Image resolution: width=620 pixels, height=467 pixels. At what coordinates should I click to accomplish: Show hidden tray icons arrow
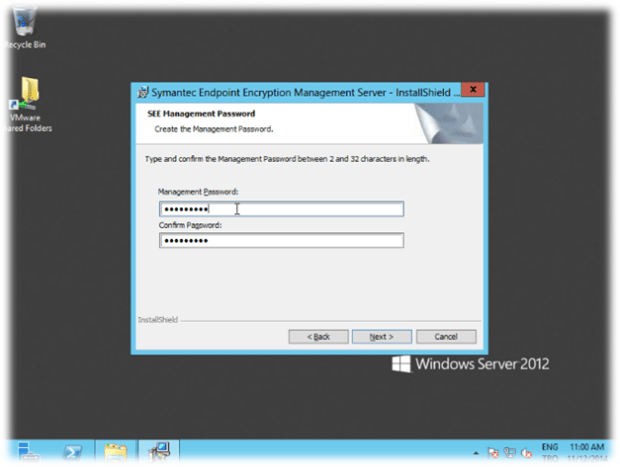tap(476, 453)
